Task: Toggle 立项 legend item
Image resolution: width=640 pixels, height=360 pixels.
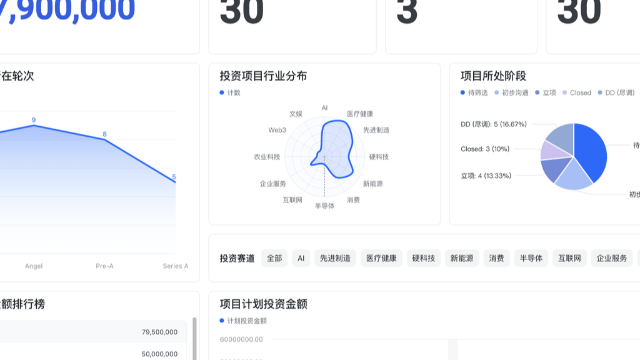Action: 545,93
